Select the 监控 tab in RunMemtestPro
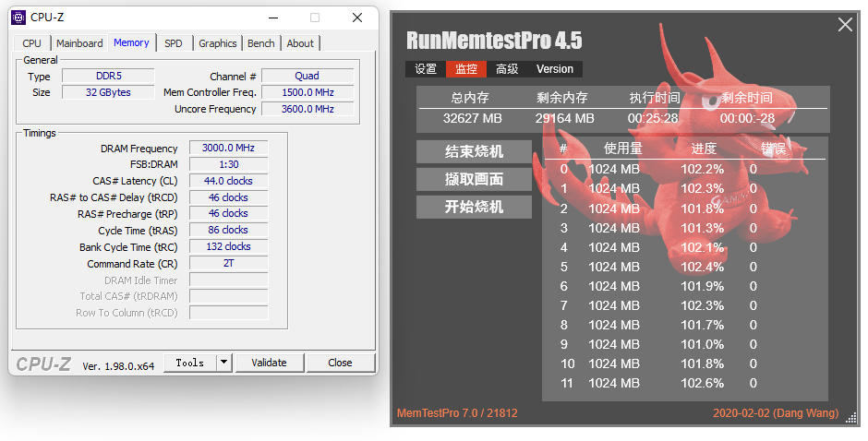The height and width of the screenshot is (441, 868). 466,69
